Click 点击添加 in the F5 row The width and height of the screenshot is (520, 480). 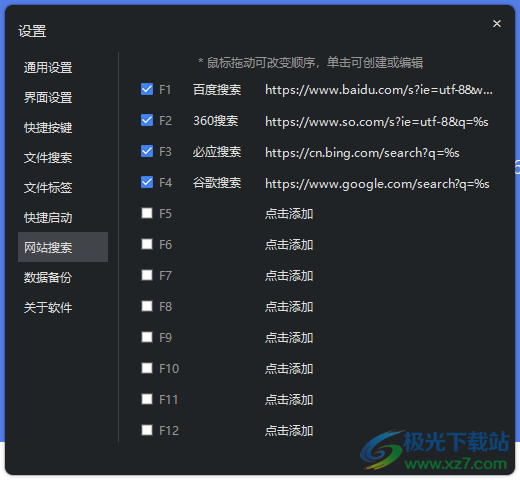point(289,214)
